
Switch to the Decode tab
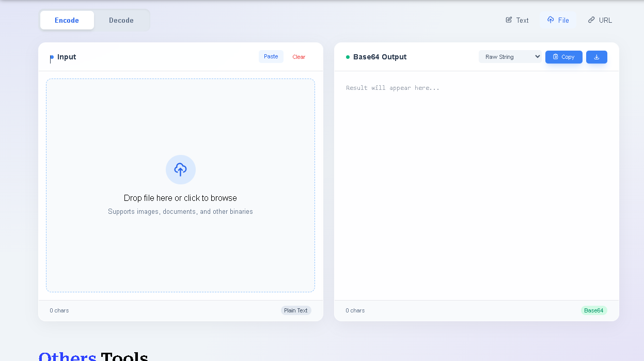coord(121,20)
